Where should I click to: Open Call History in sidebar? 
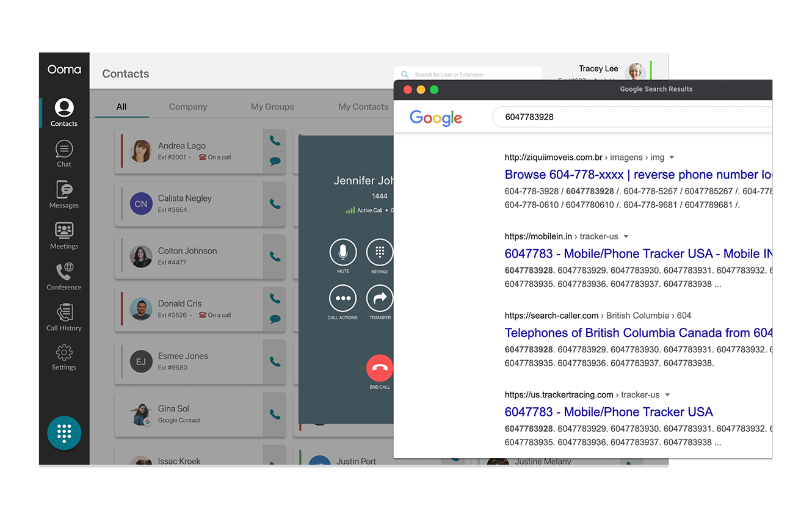click(64, 317)
